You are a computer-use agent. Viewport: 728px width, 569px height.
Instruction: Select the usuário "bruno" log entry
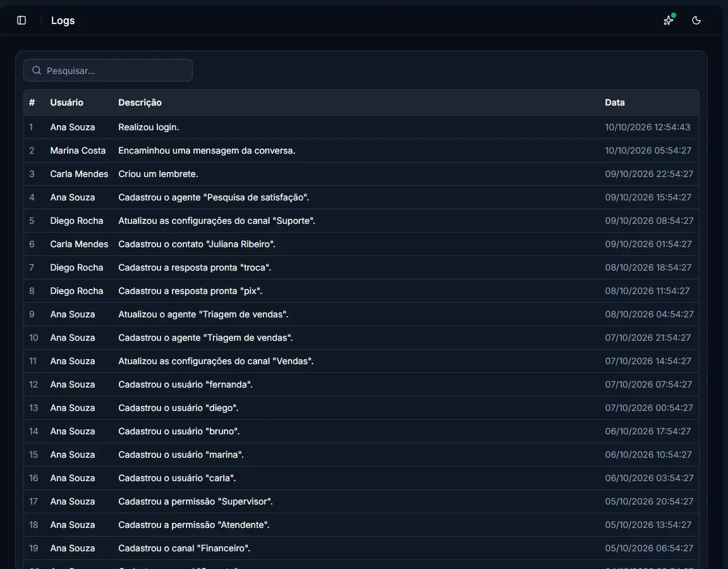[x=179, y=431]
